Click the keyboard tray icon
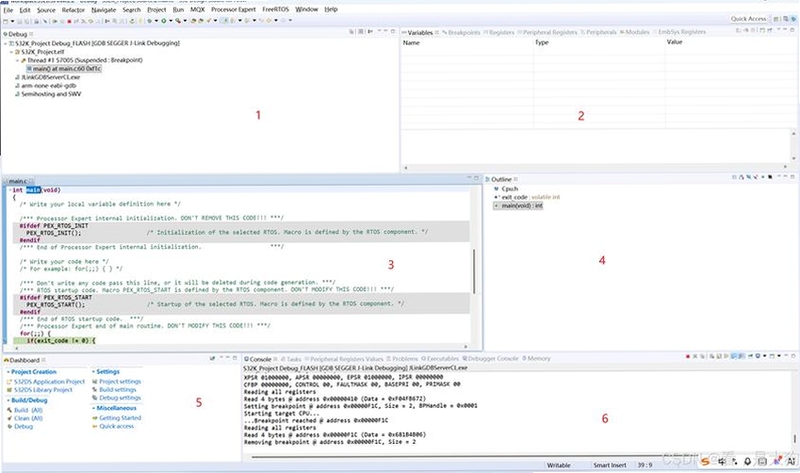 tap(762, 461)
